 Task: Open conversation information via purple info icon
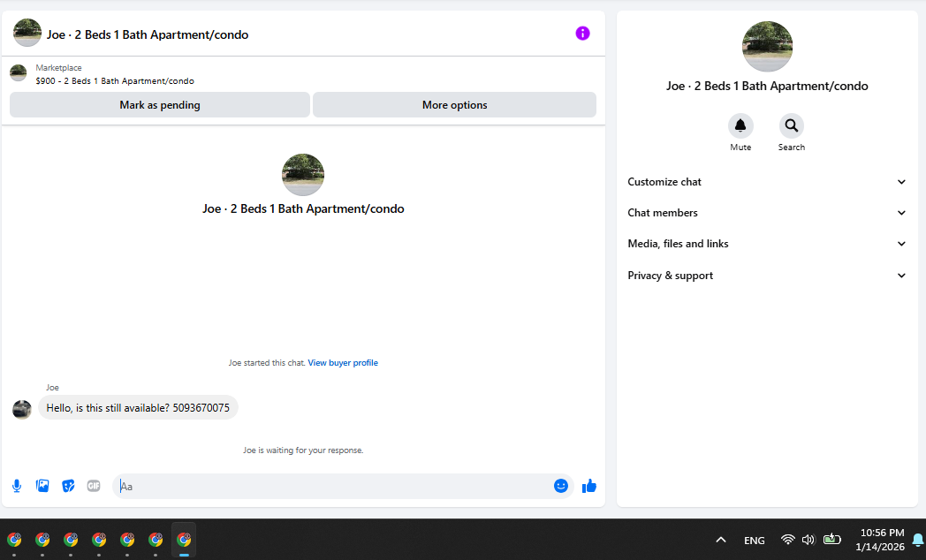point(582,34)
